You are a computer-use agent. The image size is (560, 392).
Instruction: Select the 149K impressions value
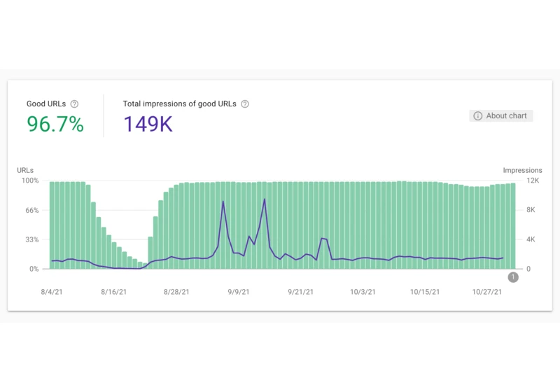tap(148, 124)
